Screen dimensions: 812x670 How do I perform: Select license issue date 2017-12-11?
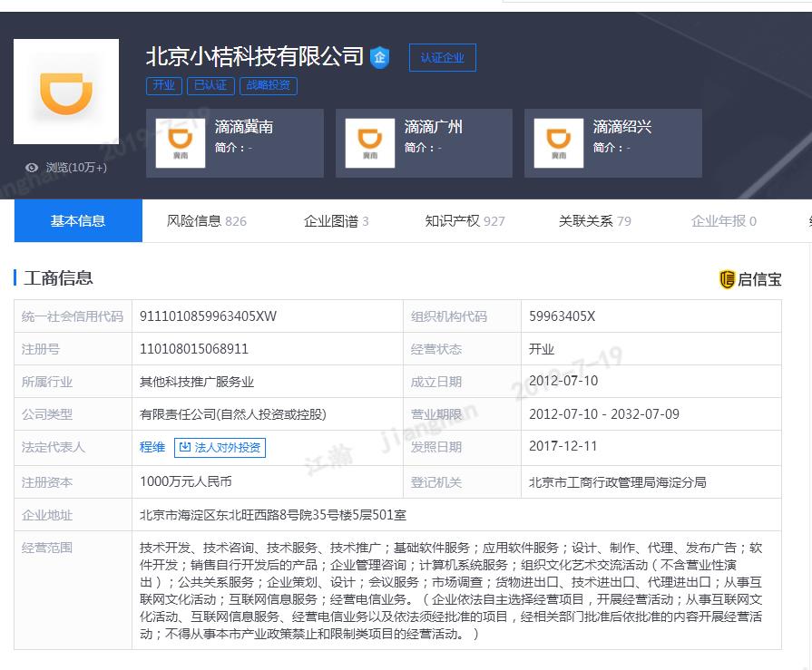click(563, 446)
